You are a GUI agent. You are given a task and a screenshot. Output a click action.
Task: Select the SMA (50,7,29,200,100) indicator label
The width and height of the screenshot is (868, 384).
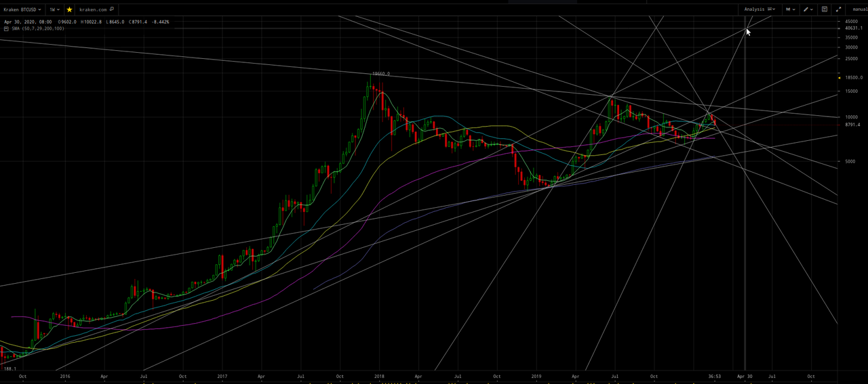coord(38,28)
